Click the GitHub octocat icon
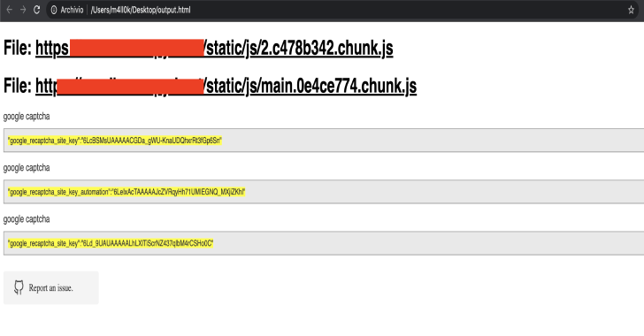 click(19, 287)
